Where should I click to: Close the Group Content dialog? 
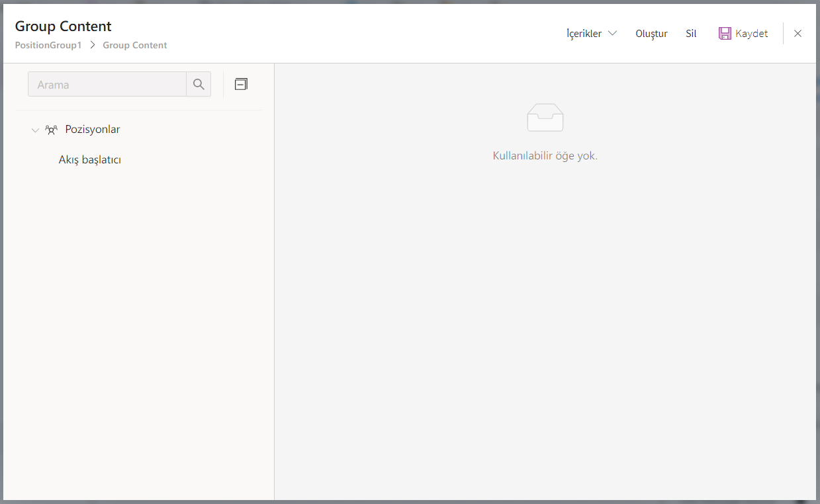[x=797, y=33]
